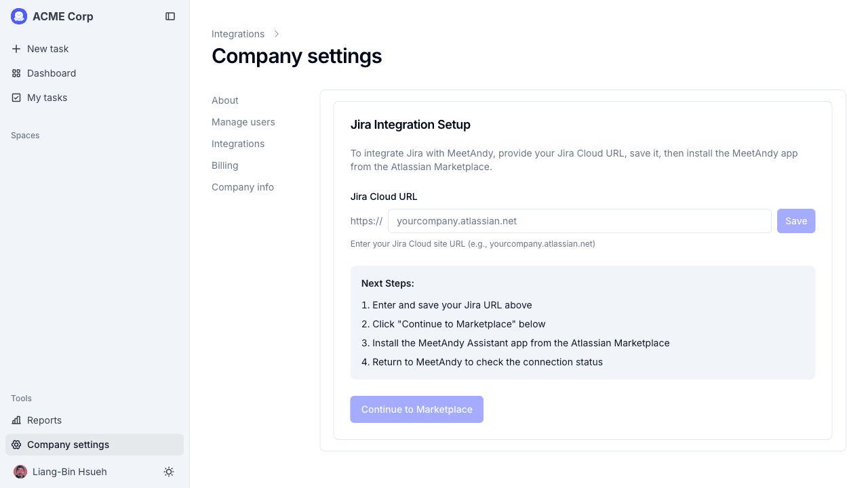Click step 2 about Continue to Marketplace
The height and width of the screenshot is (488, 868).
(x=454, y=324)
